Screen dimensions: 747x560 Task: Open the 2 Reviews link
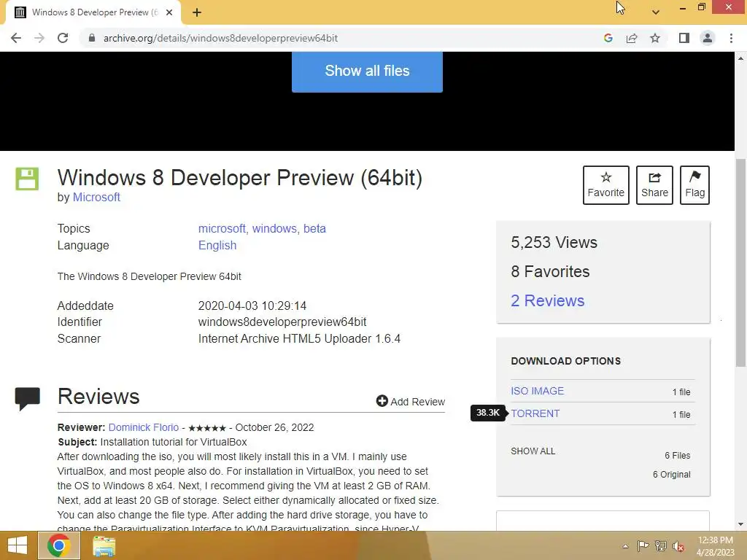(547, 301)
